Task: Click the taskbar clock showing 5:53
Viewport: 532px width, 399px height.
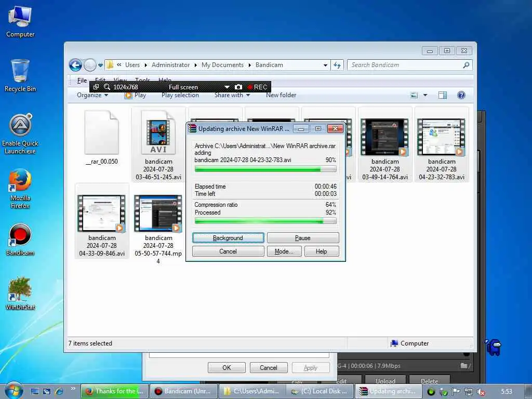Action: tap(507, 392)
